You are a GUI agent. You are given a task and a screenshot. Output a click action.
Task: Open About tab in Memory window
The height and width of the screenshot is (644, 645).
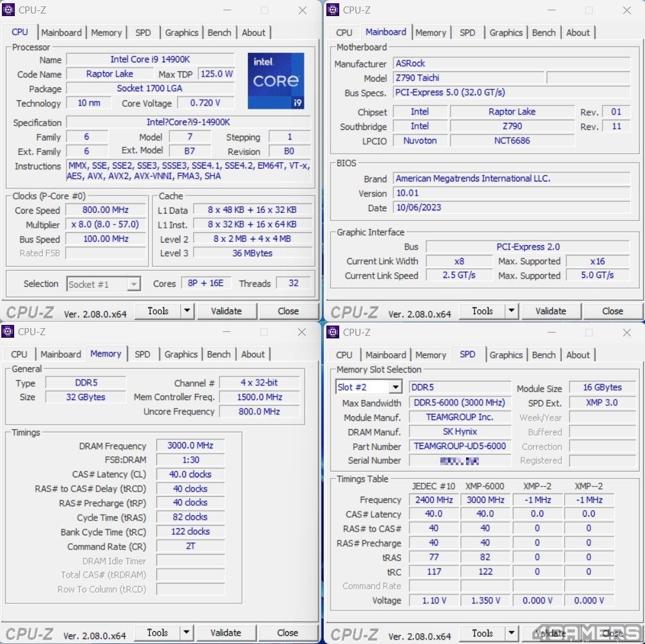click(x=252, y=354)
